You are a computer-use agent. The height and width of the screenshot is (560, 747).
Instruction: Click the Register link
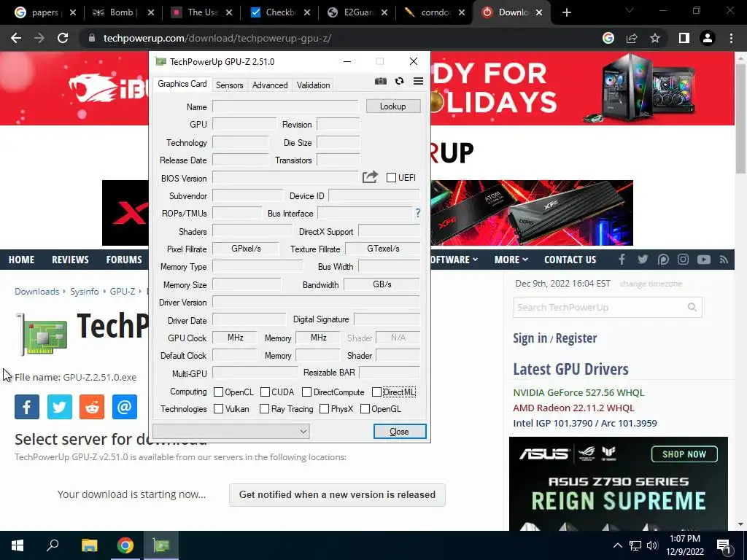point(576,338)
